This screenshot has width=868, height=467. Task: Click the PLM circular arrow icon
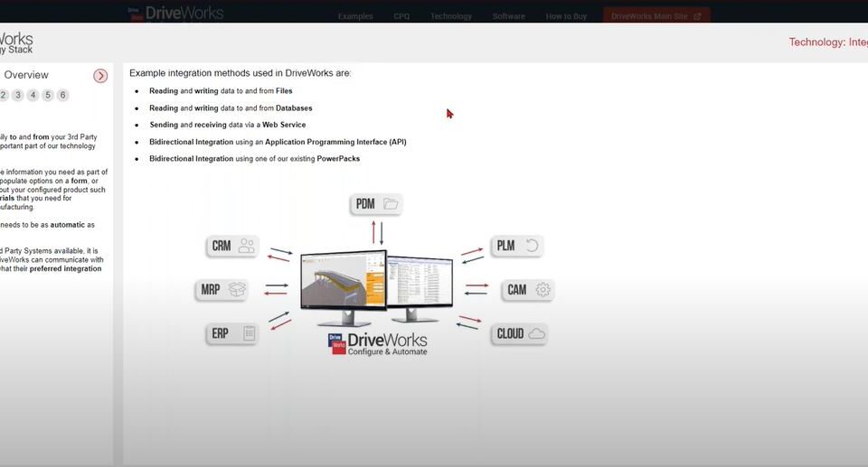533,246
